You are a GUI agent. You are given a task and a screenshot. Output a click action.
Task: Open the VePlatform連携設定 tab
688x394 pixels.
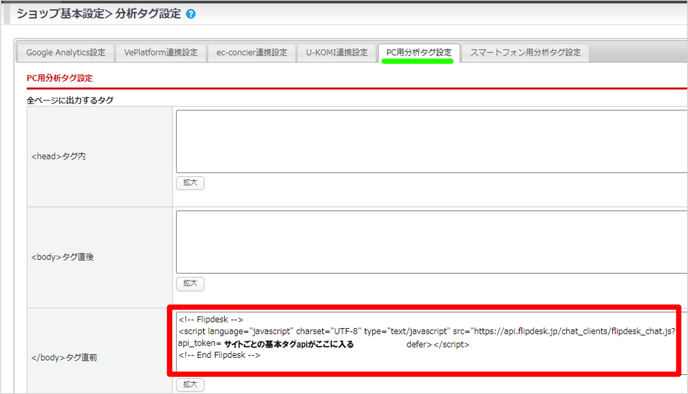[x=161, y=53]
